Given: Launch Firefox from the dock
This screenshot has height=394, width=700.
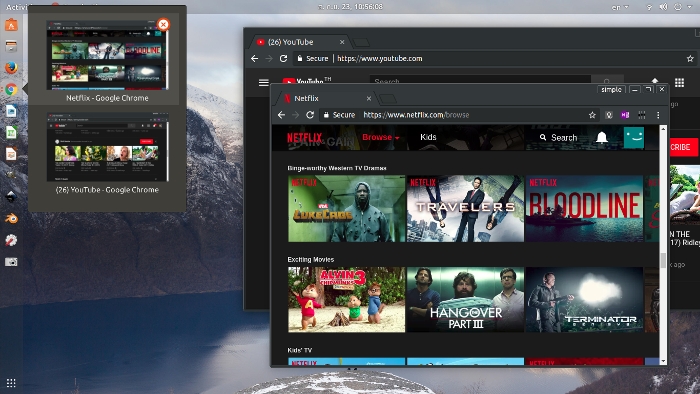Looking at the screenshot, I should click(11, 67).
